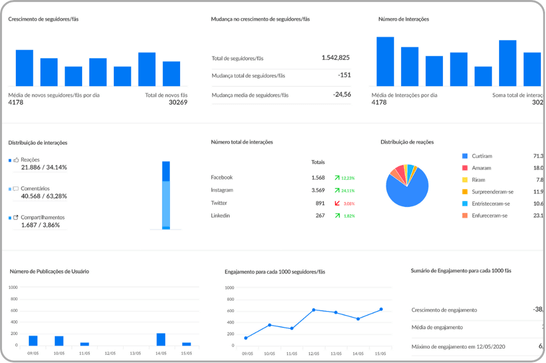This screenshot has width=546, height=363.
Task: Open the Instagram row in totals table
Action: click(282, 190)
